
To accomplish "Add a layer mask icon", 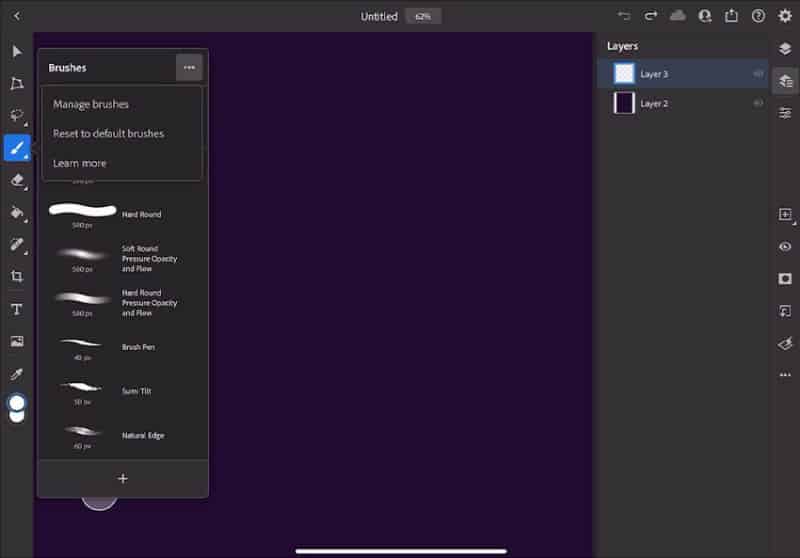I will [785, 279].
